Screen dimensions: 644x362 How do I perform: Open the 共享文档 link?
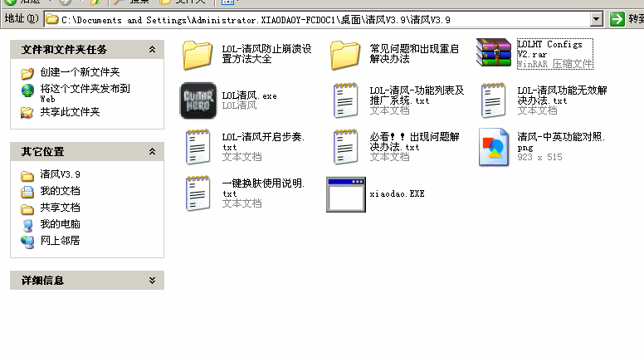60,208
